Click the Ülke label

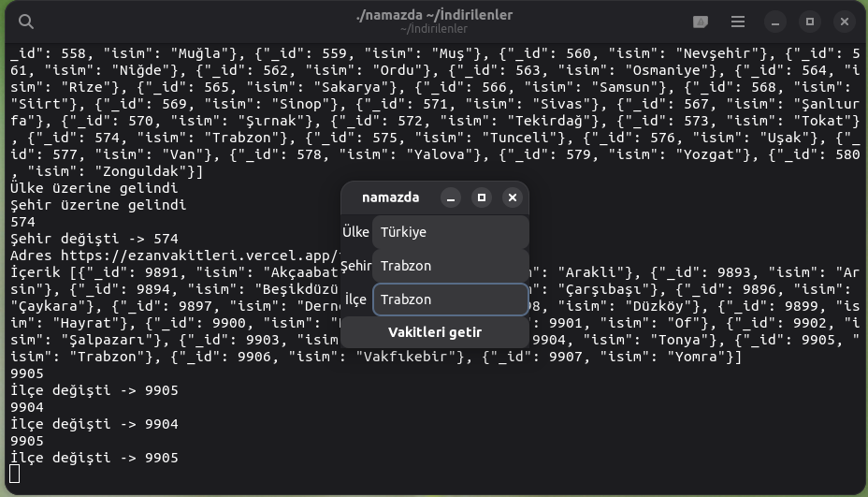pos(355,232)
